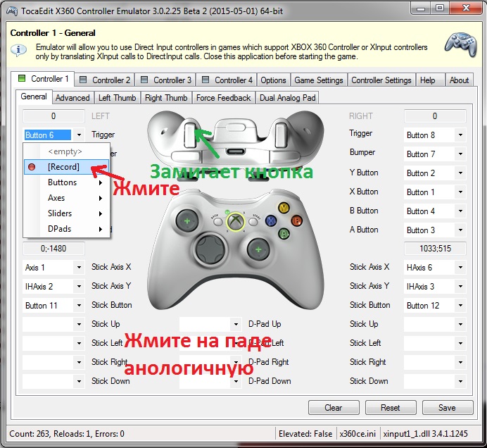Open the Game Settings tab

click(x=319, y=80)
